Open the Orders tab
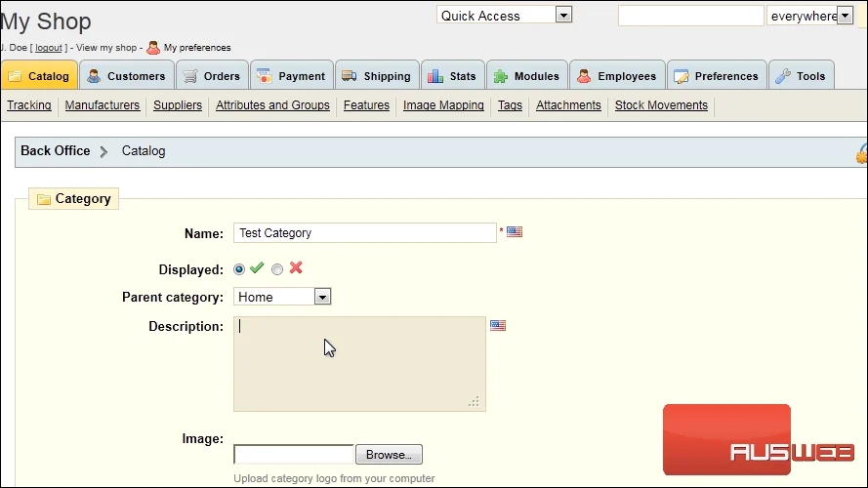This screenshot has width=868, height=488. pyautogui.click(x=212, y=76)
